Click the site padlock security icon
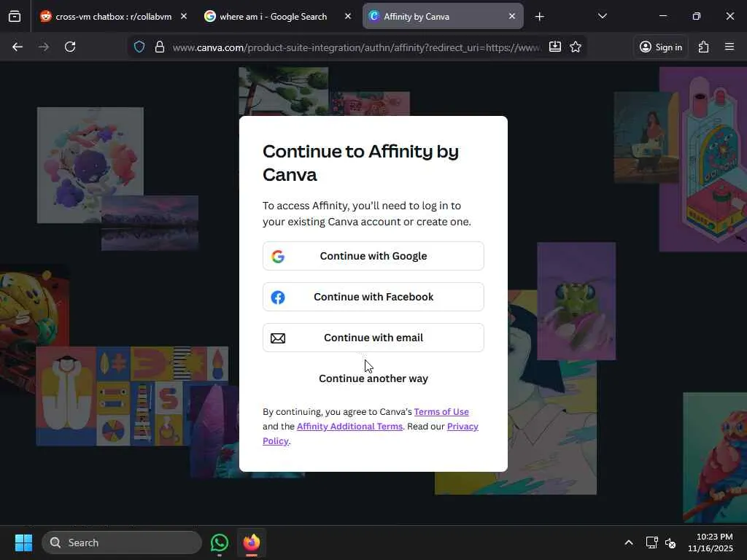This screenshot has width=747, height=560. pyautogui.click(x=160, y=47)
